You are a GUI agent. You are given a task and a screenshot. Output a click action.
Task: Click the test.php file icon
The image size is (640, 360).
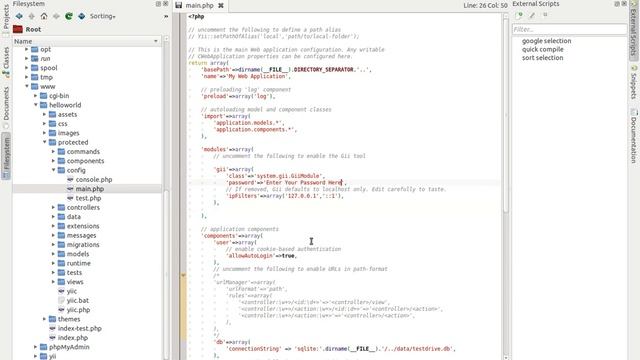(70, 198)
